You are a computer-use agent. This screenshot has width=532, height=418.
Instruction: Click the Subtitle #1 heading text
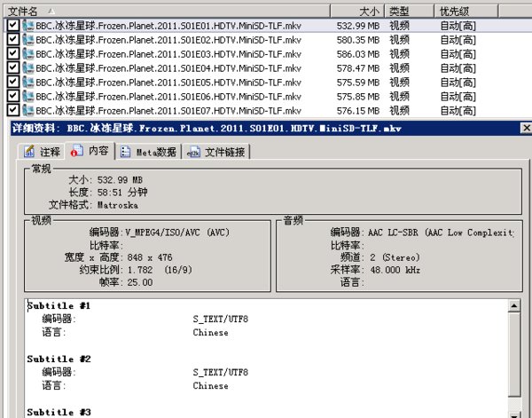click(59, 305)
